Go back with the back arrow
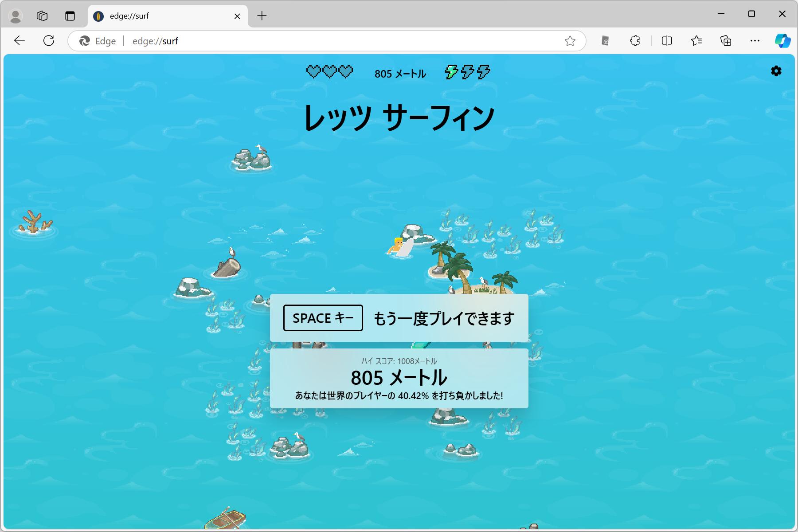 pyautogui.click(x=19, y=41)
